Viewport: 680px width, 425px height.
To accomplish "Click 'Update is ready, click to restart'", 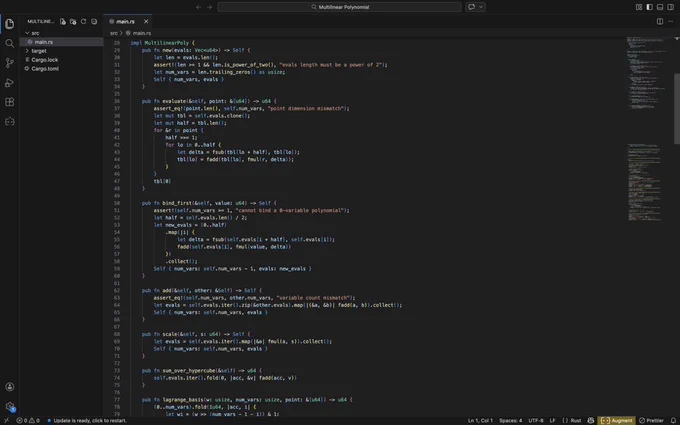I will pos(87,420).
